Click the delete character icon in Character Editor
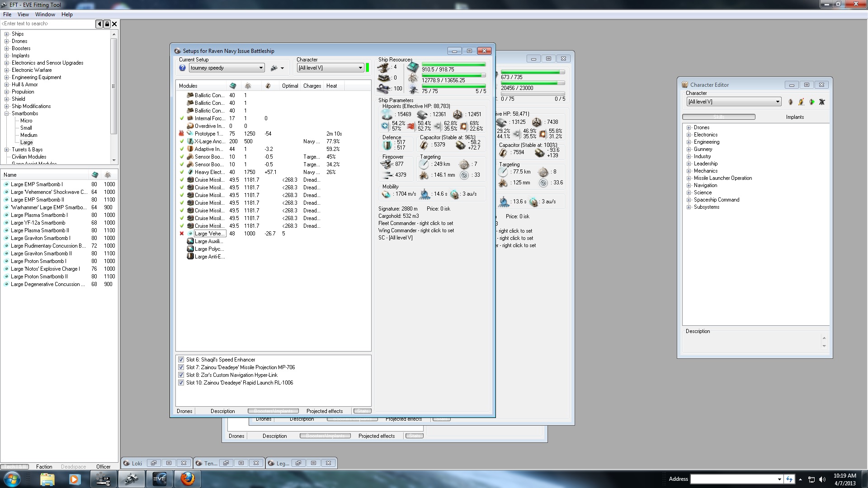868x488 pixels. [x=822, y=102]
